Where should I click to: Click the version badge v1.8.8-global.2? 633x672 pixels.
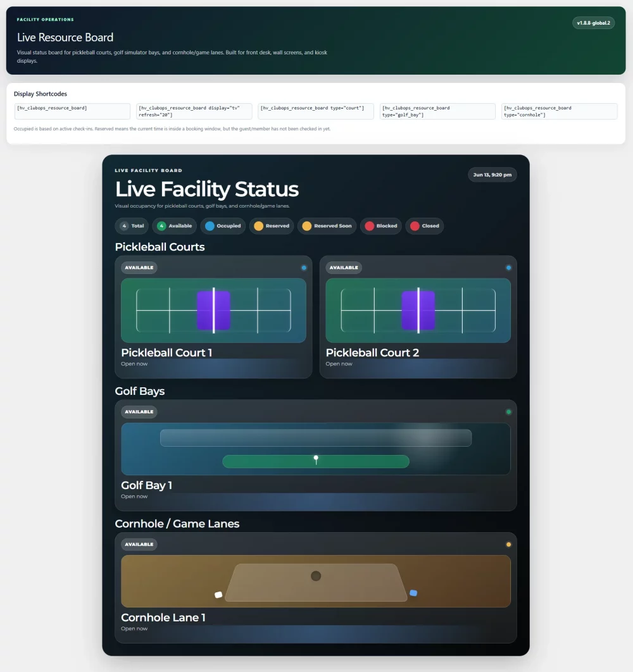coord(593,23)
